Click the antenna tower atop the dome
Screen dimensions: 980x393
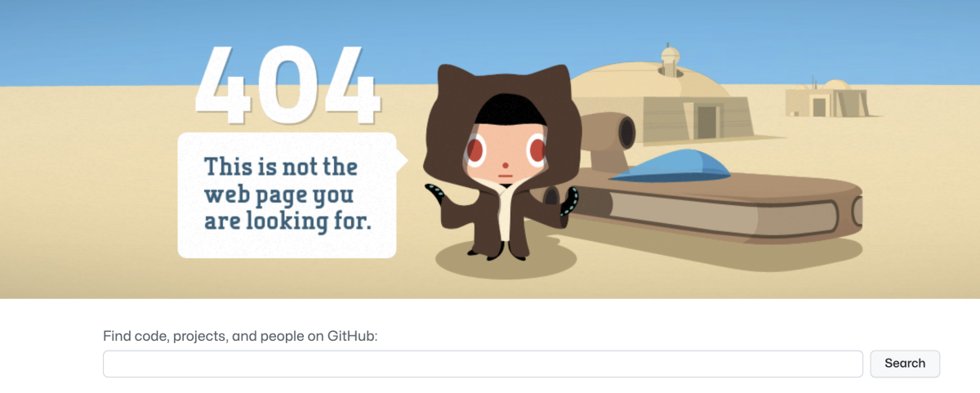coord(670,60)
